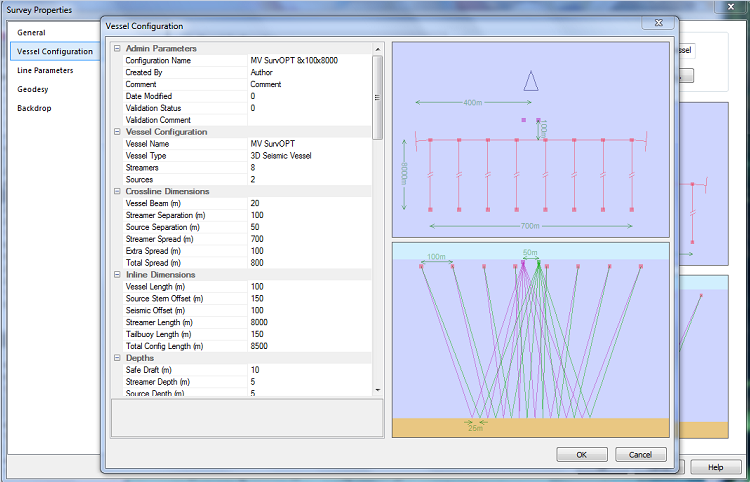
Task: Click the property description pane below the grid
Action: (x=247, y=417)
